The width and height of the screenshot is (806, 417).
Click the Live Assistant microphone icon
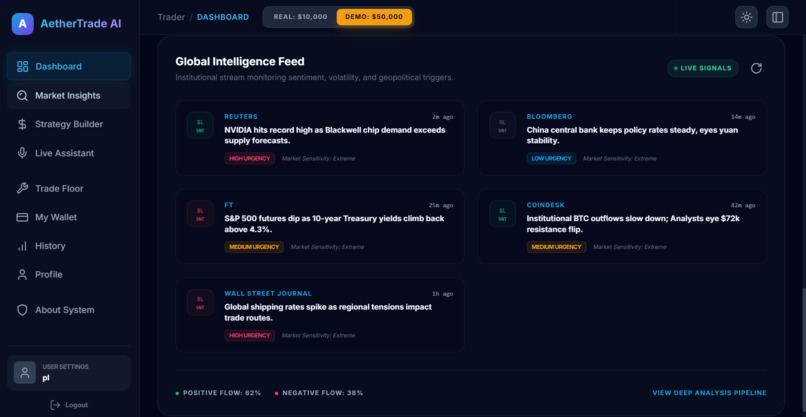[x=22, y=153]
